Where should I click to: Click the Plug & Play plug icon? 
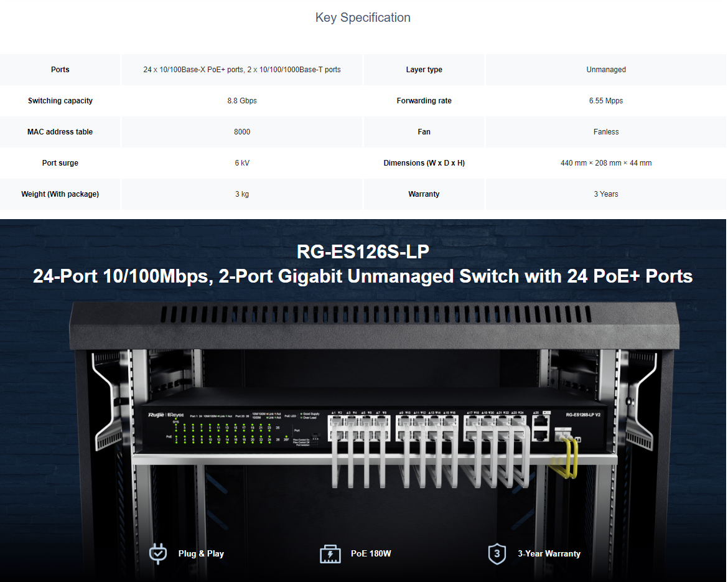click(x=158, y=553)
